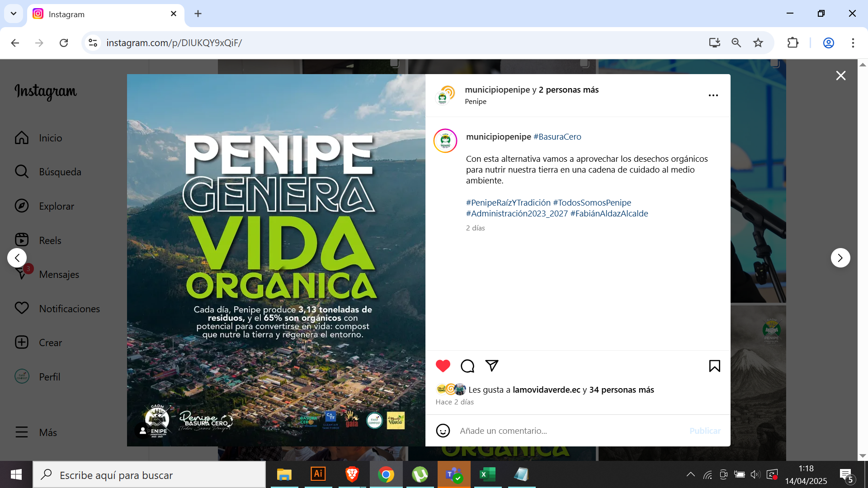Click the browser back arrow
Screen dimensions: 868x488
(15, 43)
